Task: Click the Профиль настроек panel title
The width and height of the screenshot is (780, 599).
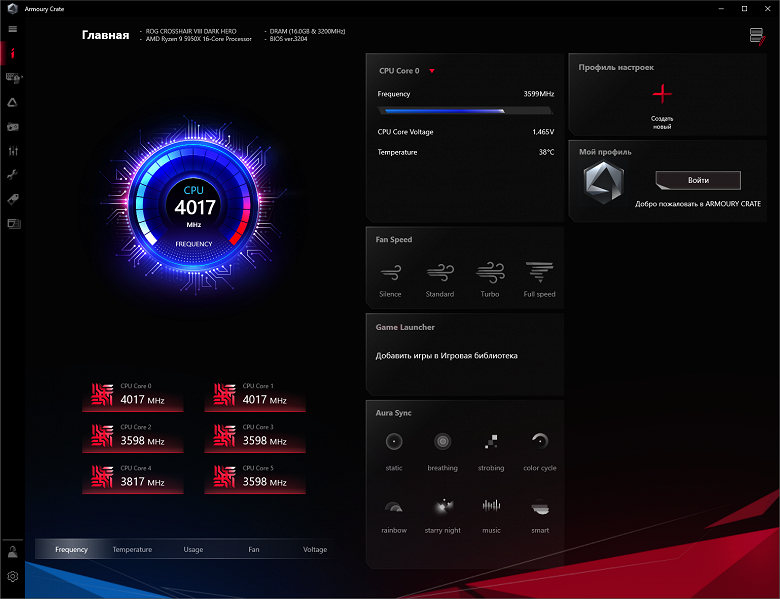Action: [616, 67]
